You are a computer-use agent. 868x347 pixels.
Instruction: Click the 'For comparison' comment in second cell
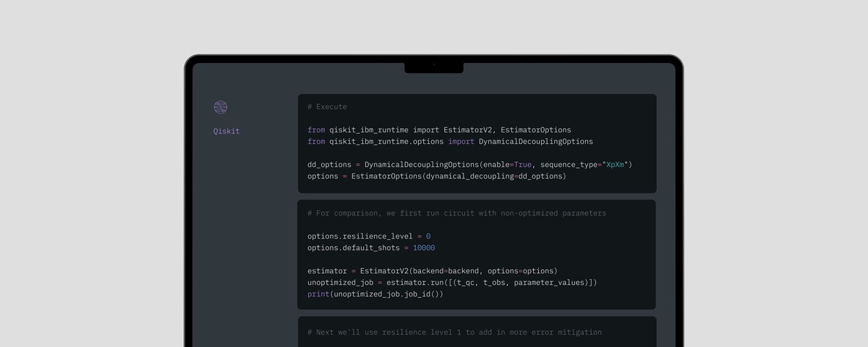click(456, 213)
